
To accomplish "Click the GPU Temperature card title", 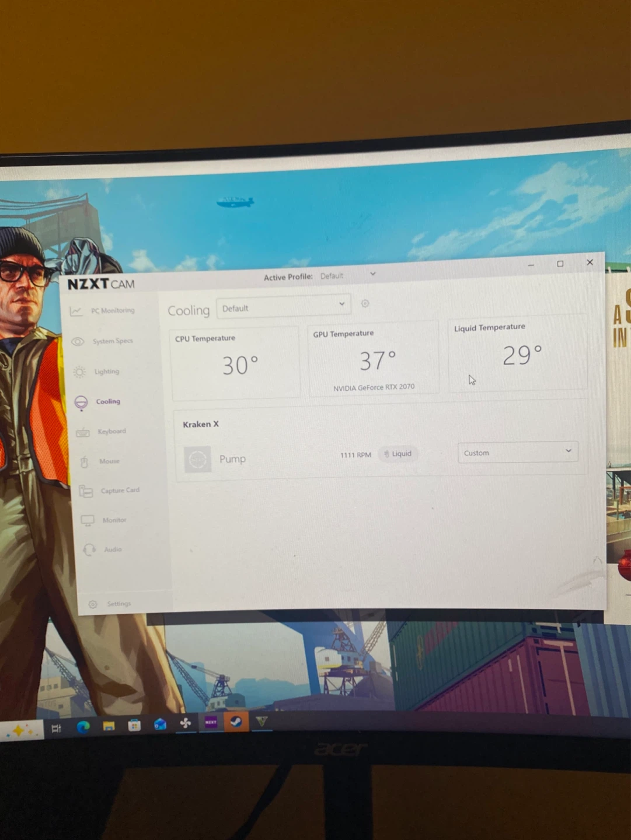I will [x=343, y=334].
